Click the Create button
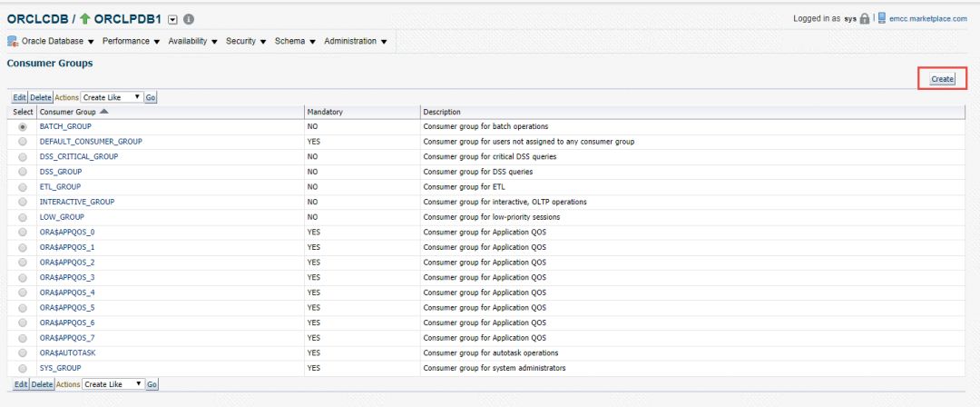Viewport: 980px width, 407px height. pyautogui.click(x=942, y=79)
